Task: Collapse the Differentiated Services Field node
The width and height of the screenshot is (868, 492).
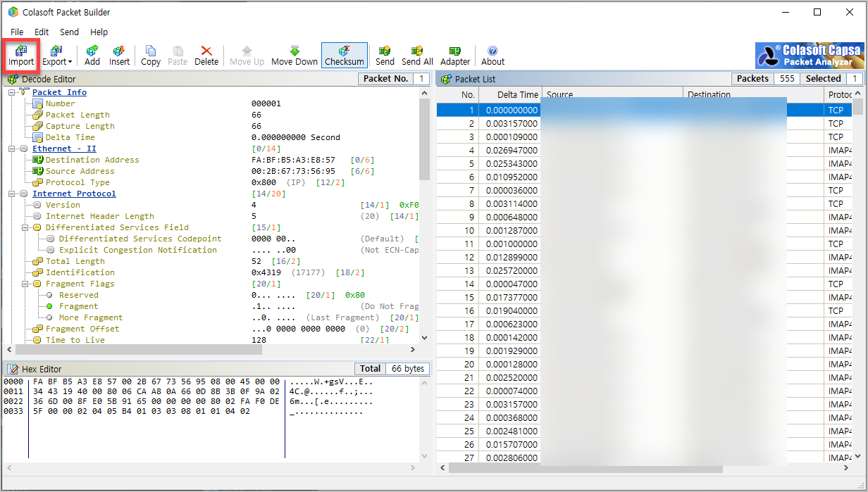Action: [x=25, y=227]
